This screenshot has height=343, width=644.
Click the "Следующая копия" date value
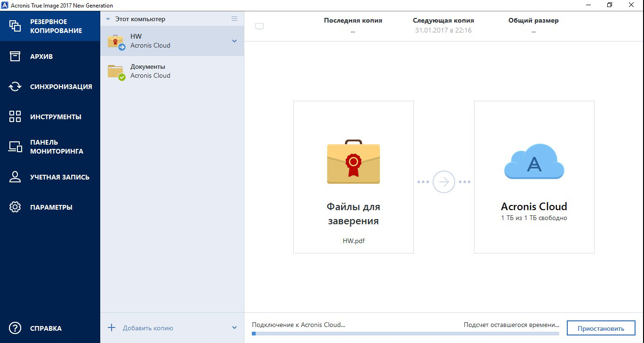coord(443,30)
